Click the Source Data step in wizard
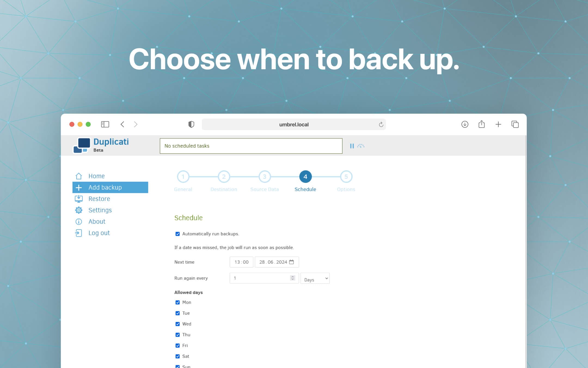Screen dimensions: 588x368 (264, 177)
